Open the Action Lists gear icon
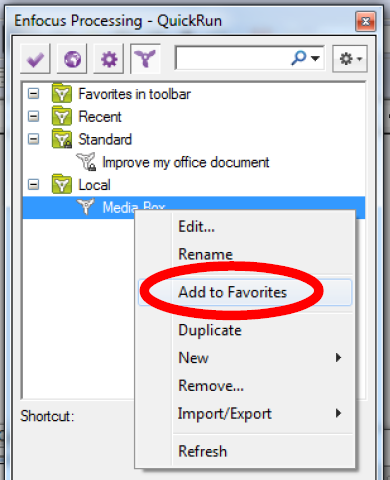 (x=109, y=59)
